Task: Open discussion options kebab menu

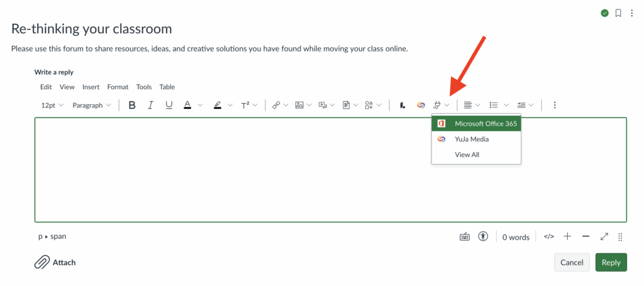Action: point(631,13)
